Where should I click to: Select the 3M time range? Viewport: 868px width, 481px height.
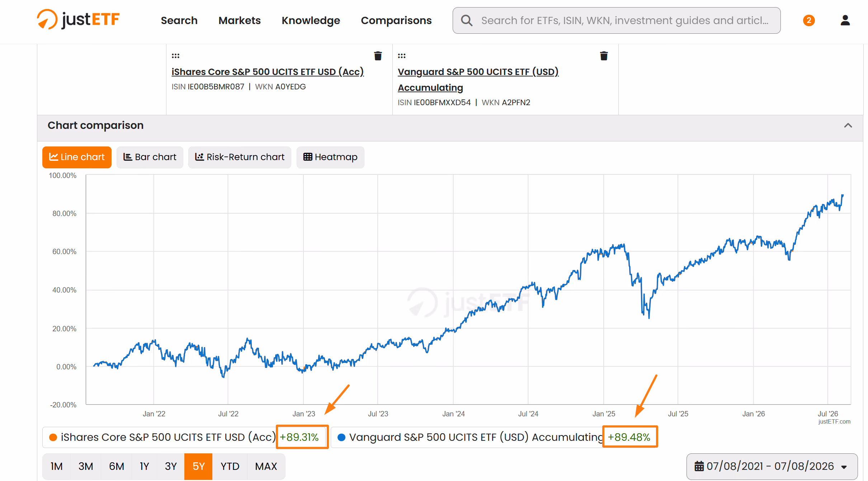click(x=86, y=466)
